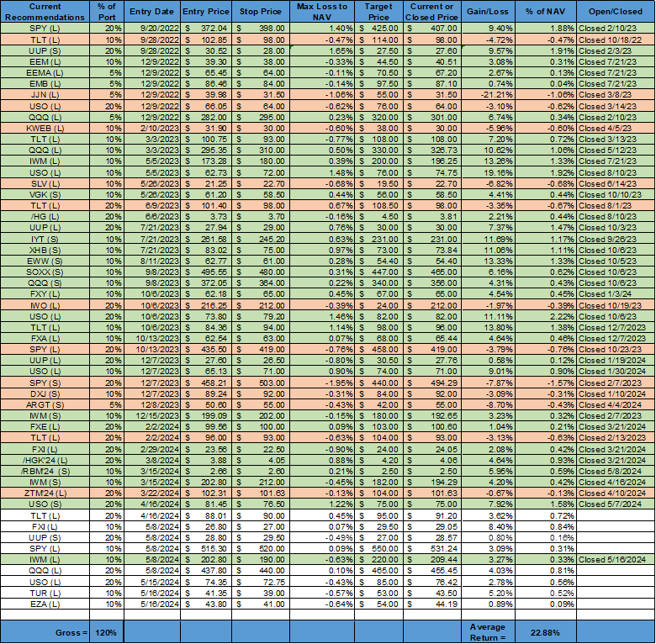This screenshot has height=644, width=656.
Task: Select the 'EWW (S)' recommendation cell
Action: pos(45,261)
